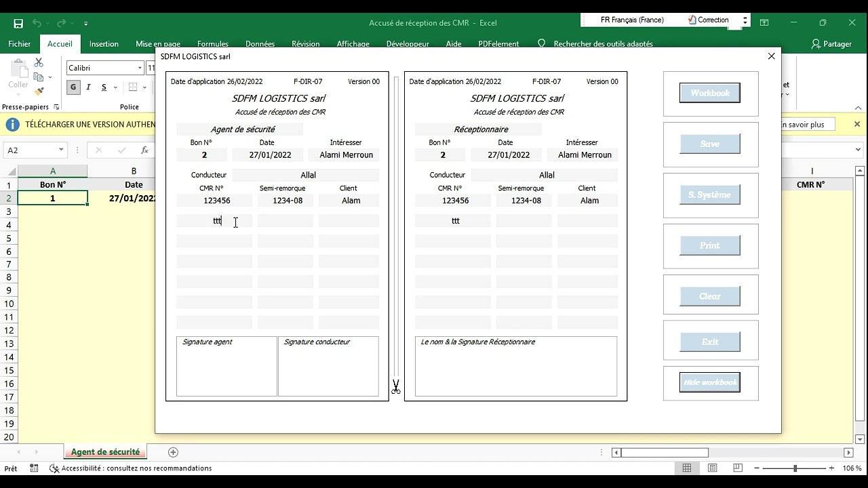
Task: Click row header 10
Action: 9,304
